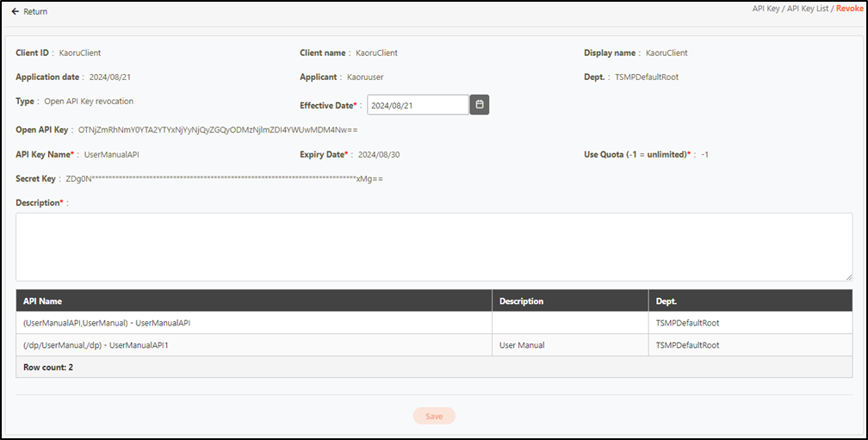The height and width of the screenshot is (440, 868).
Task: Click the Row count: 2 footer
Action: (47, 367)
